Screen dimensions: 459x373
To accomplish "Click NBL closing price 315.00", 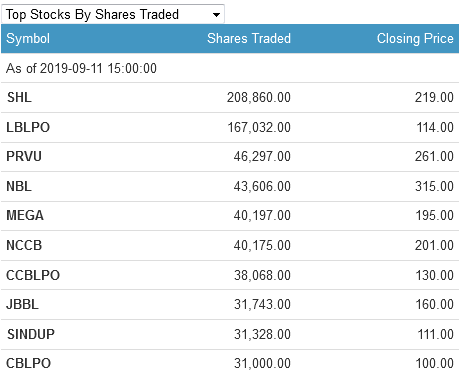I will click(x=434, y=186).
